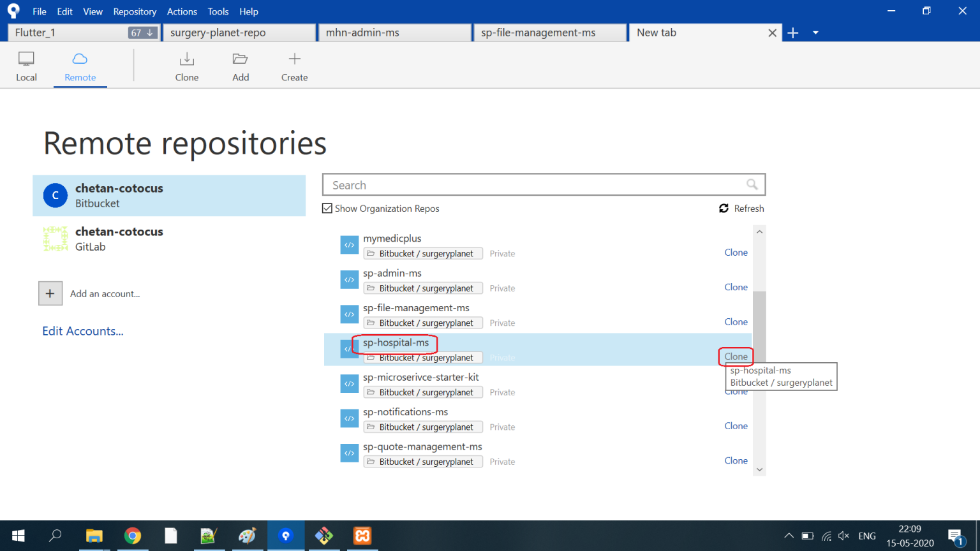Image resolution: width=980 pixels, height=551 pixels.
Task: Clone the sp-quote-management-ms repository
Action: (736, 460)
